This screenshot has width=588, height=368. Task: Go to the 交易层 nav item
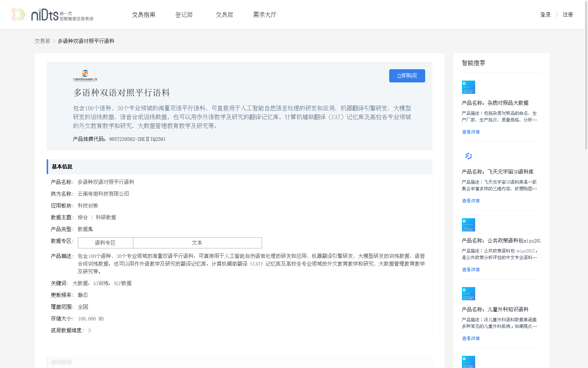[225, 15]
